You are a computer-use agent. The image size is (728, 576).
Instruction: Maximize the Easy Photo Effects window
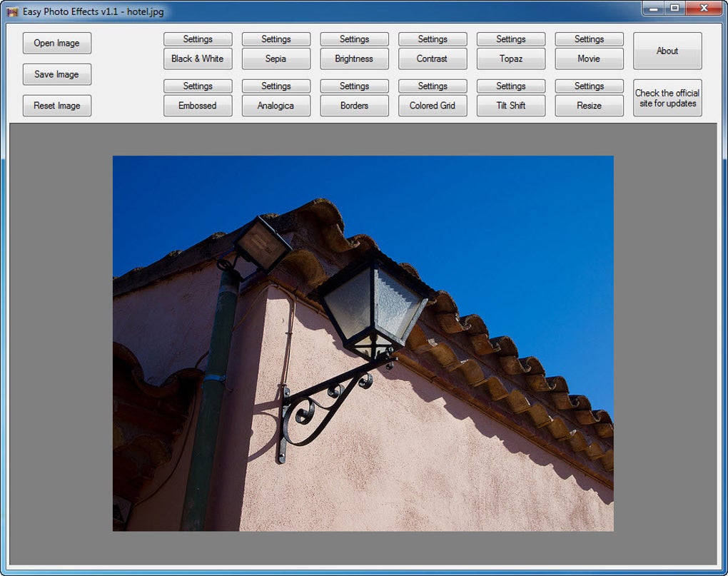click(x=674, y=9)
